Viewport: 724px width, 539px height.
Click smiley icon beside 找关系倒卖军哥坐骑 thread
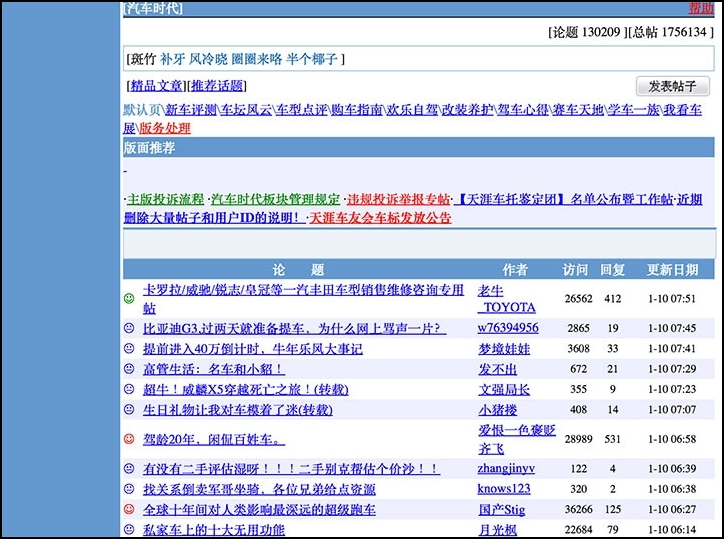tap(129, 489)
